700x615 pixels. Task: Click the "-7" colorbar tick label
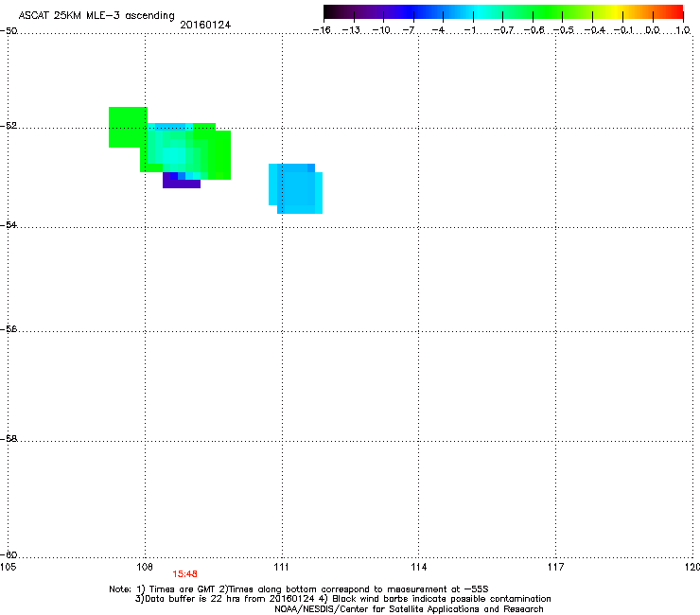coord(408,30)
